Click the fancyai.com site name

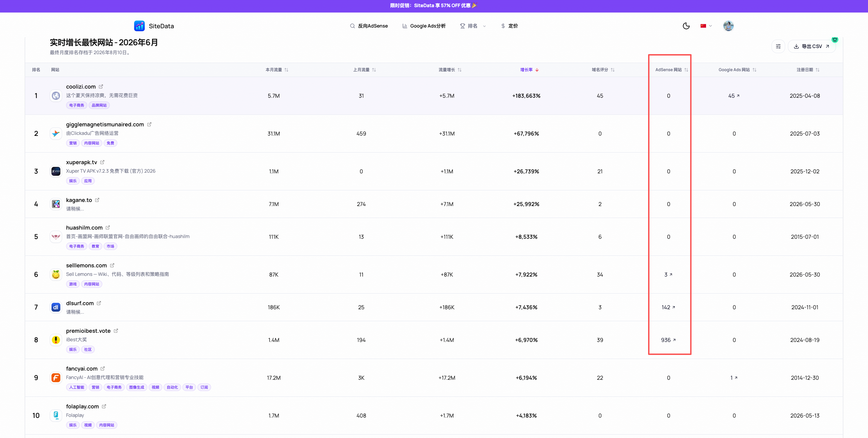82,369
